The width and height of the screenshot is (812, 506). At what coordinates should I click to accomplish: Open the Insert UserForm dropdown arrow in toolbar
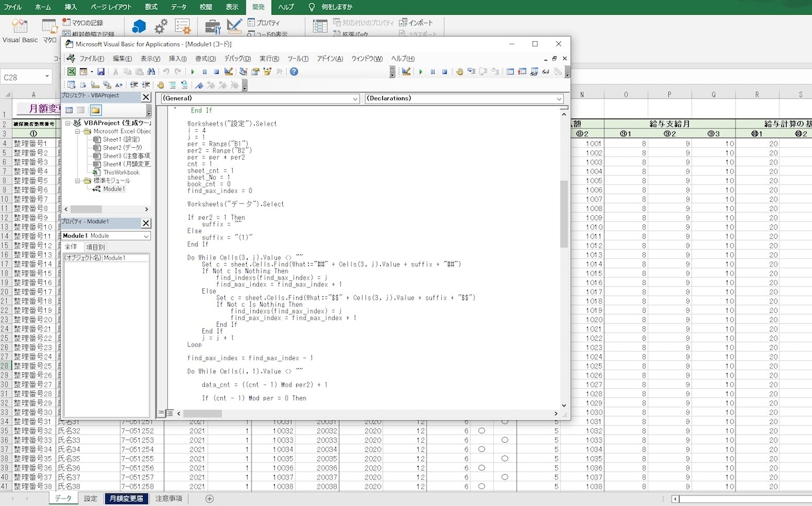pos(92,71)
